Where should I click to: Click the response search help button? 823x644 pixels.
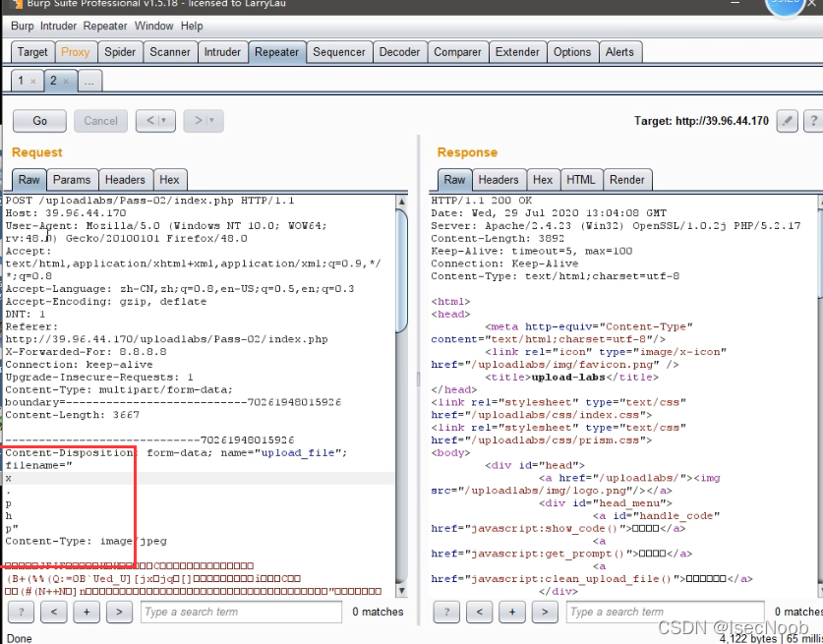click(446, 612)
